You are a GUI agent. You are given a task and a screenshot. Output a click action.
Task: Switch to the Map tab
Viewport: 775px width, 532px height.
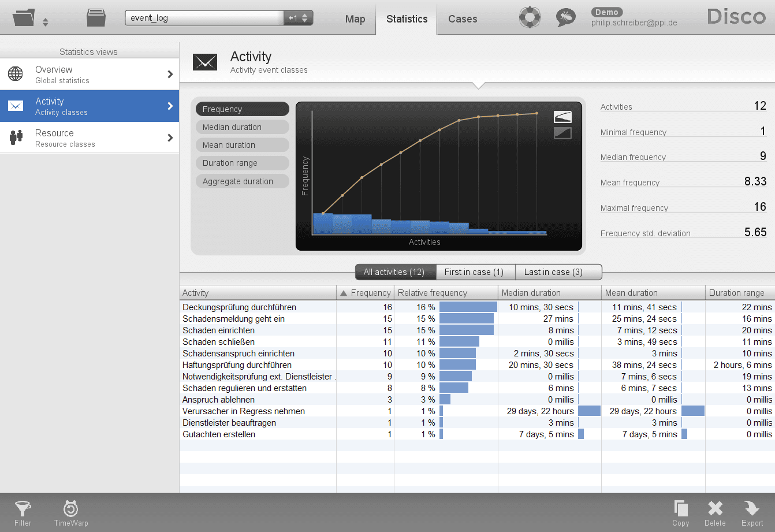point(355,19)
